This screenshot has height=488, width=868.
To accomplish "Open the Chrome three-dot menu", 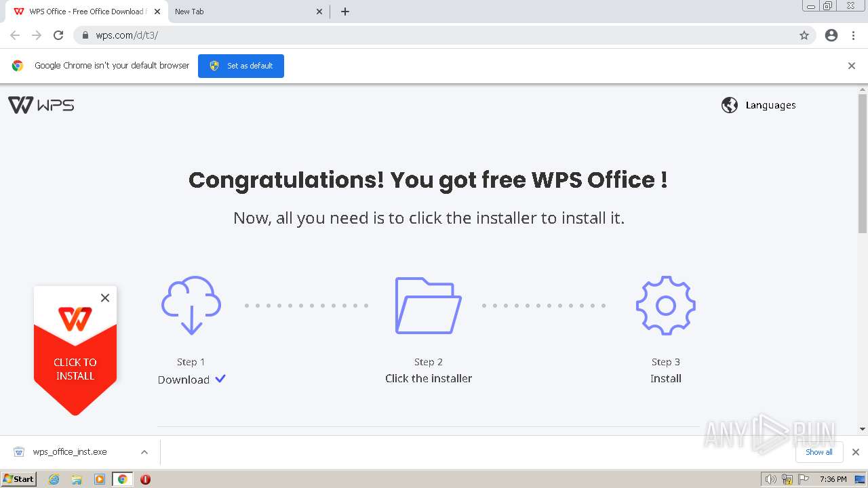I will tap(854, 35).
